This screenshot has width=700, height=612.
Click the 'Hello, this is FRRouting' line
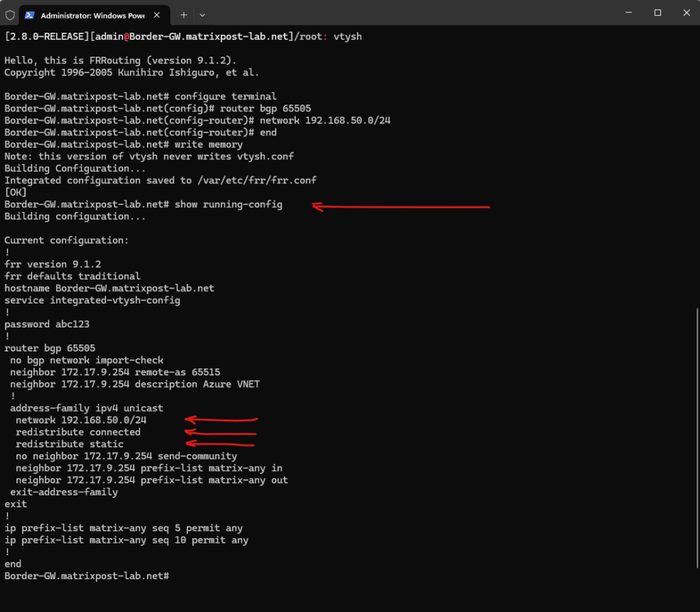pos(120,61)
